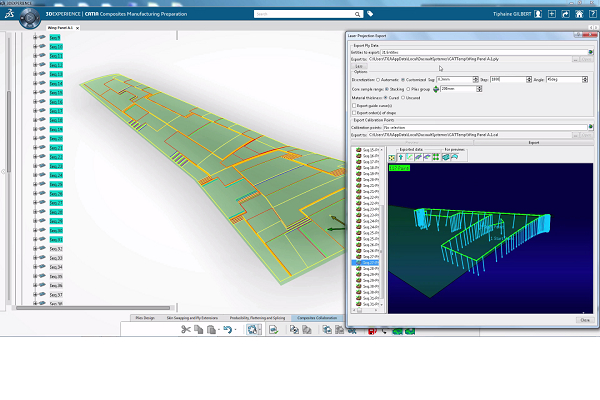This screenshot has width=600, height=400.
Task: Select Automatic discretization radio button
Action: tap(378, 80)
